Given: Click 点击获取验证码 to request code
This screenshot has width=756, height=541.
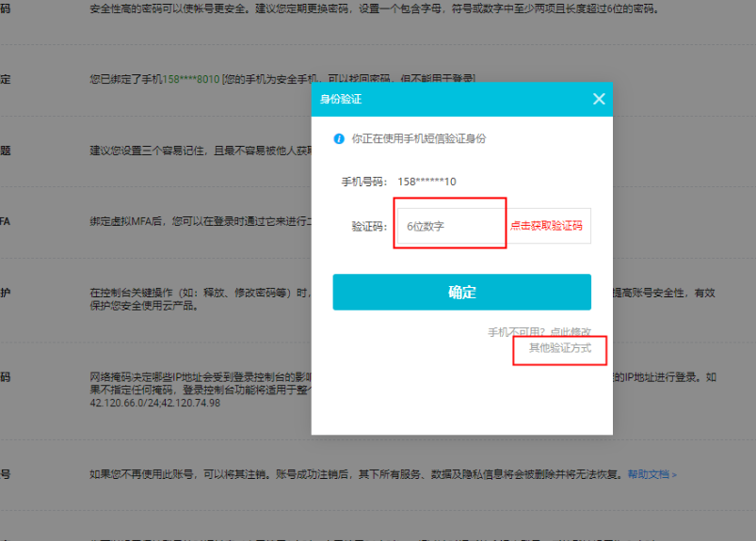Looking at the screenshot, I should pyautogui.click(x=546, y=226).
